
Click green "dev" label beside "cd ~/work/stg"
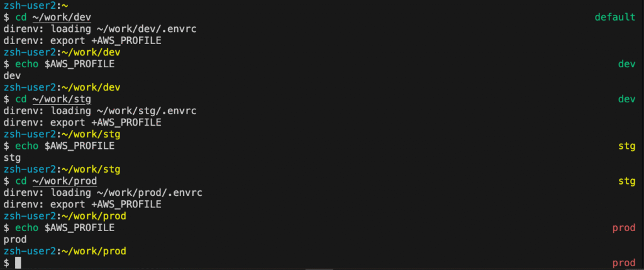[626, 99]
